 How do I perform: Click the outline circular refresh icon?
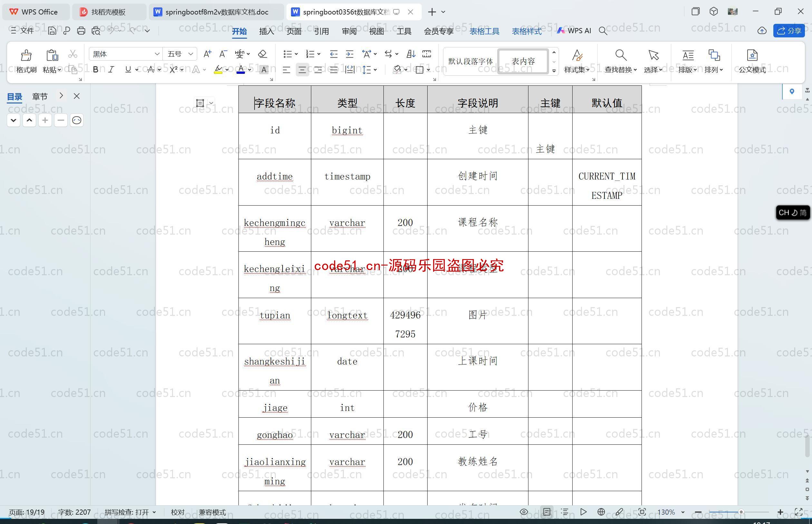[x=77, y=120]
